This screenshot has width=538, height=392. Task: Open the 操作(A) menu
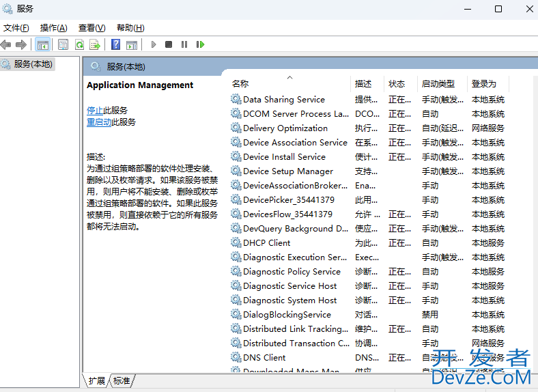point(54,28)
